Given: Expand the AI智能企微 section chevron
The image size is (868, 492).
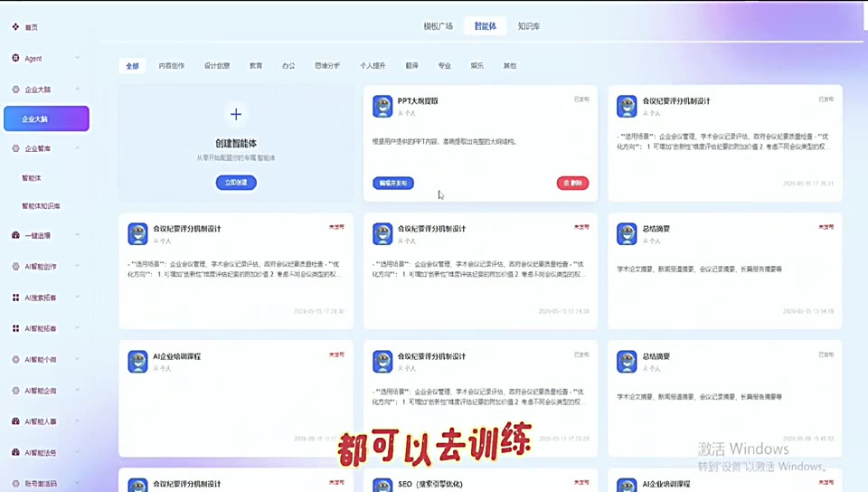Looking at the screenshot, I should tap(77, 390).
